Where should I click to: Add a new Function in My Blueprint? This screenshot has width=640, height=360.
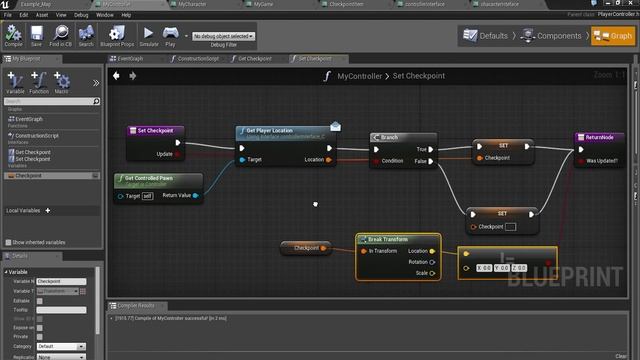tap(39, 82)
